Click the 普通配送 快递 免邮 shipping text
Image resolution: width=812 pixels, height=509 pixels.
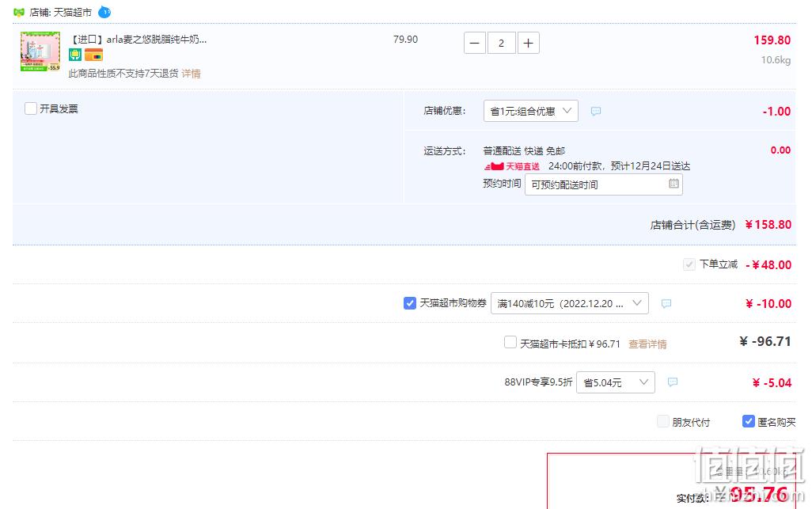(x=524, y=150)
